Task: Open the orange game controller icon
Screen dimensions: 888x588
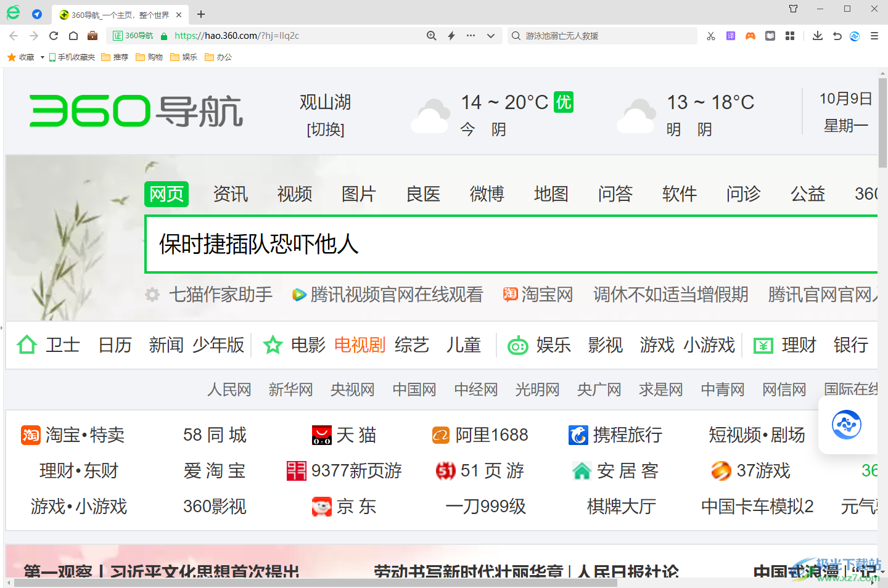Action: click(750, 36)
